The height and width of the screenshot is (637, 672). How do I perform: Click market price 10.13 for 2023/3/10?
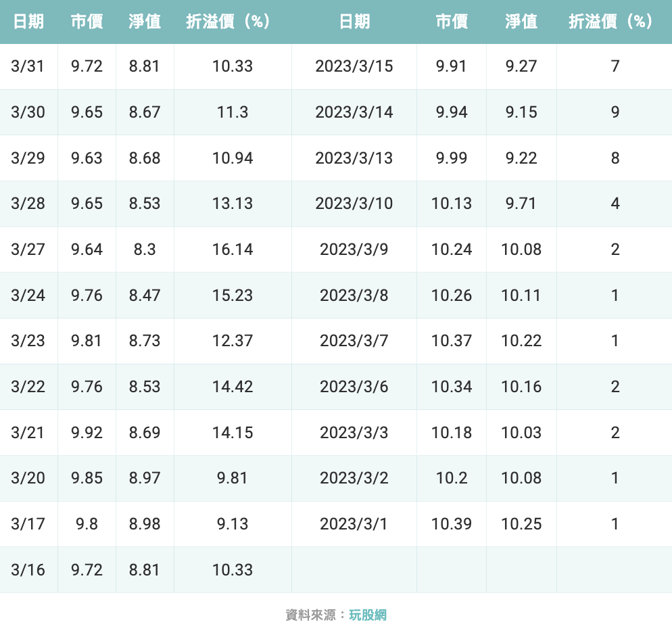coord(452,204)
